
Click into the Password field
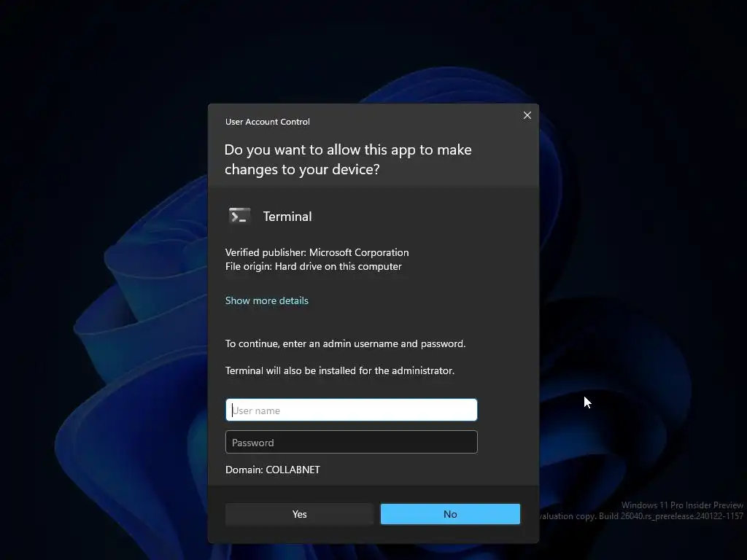[351, 443]
